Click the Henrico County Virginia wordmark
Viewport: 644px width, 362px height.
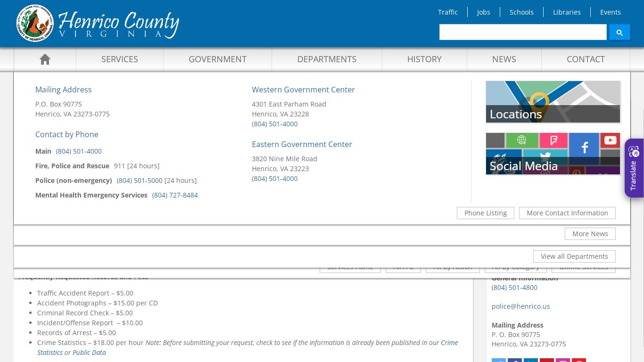pos(119,25)
